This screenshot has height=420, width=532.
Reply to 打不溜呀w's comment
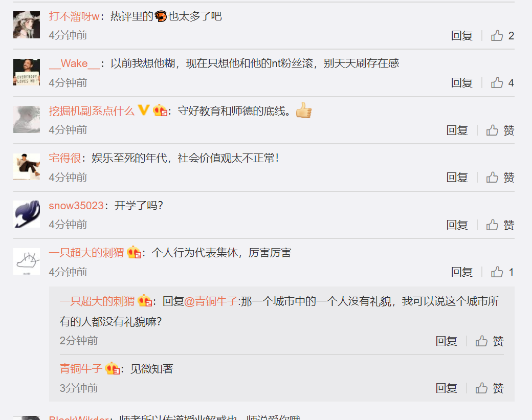462,35
